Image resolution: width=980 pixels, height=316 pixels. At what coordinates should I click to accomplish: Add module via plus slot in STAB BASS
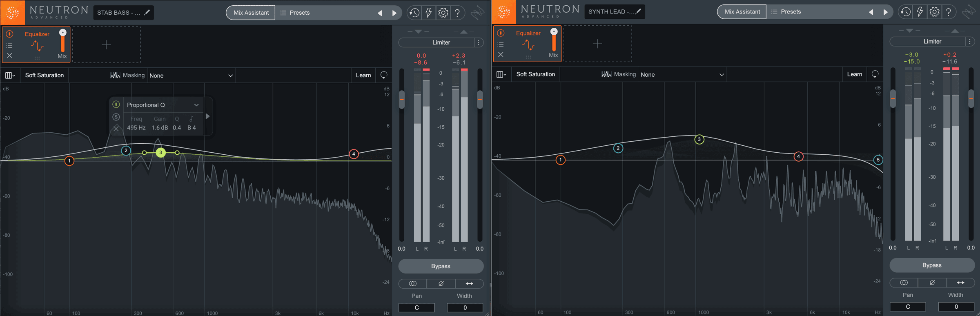tap(107, 45)
